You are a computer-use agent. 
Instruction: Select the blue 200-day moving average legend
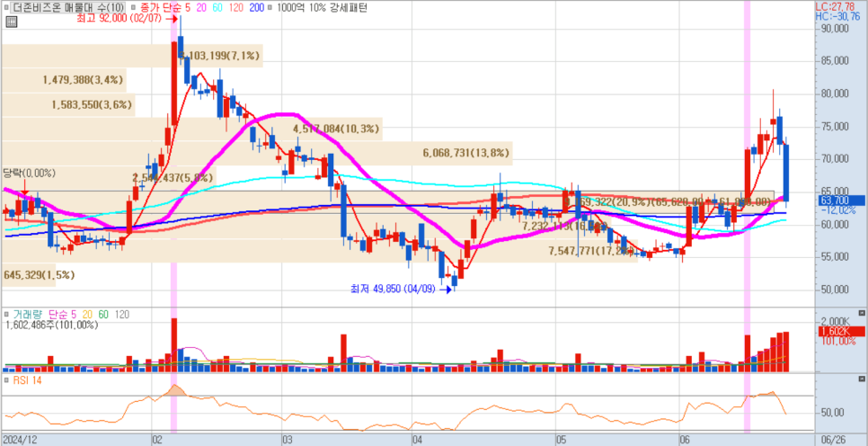coord(256,7)
